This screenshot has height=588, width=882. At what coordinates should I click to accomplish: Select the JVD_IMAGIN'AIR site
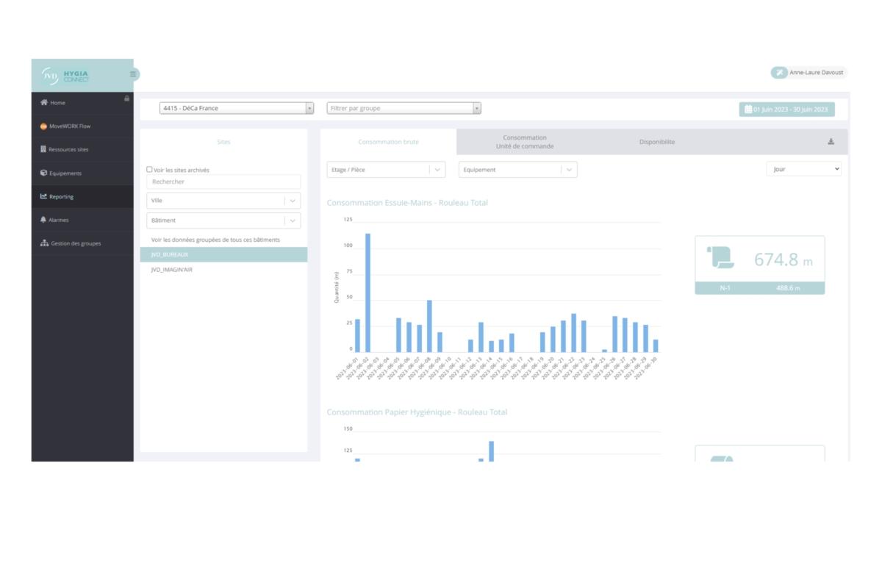point(171,270)
